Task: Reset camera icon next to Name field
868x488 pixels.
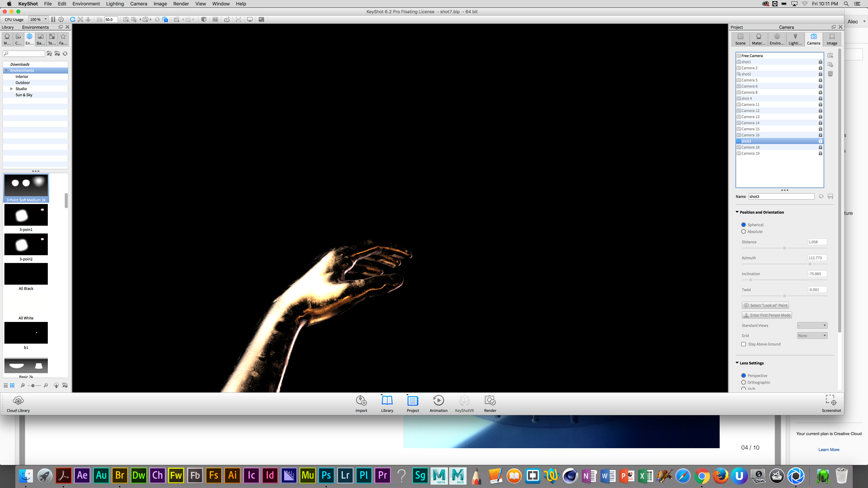Action: (x=821, y=196)
